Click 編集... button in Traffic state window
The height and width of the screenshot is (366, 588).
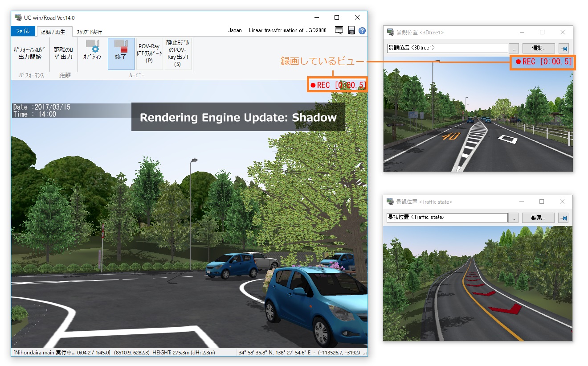pyautogui.click(x=538, y=218)
